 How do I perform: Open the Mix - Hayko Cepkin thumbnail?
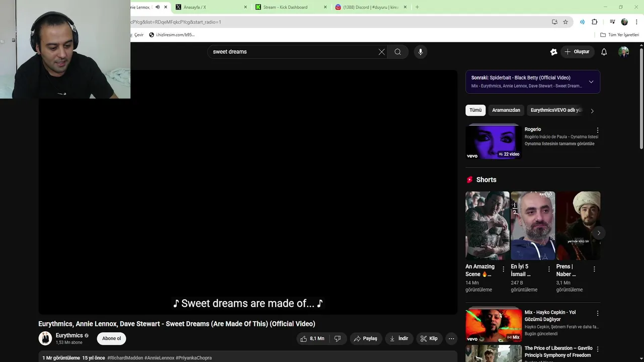tap(494, 325)
